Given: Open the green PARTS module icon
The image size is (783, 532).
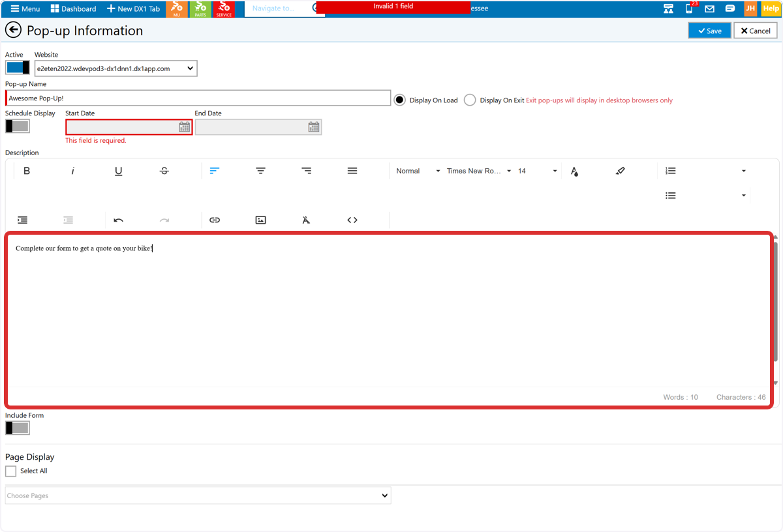Looking at the screenshot, I should tap(200, 8).
